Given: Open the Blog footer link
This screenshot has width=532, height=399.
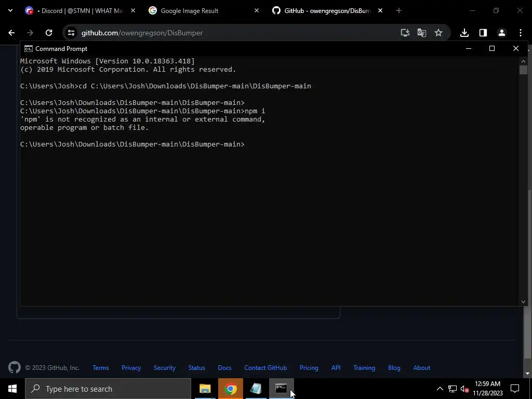Looking at the screenshot, I should (x=394, y=368).
